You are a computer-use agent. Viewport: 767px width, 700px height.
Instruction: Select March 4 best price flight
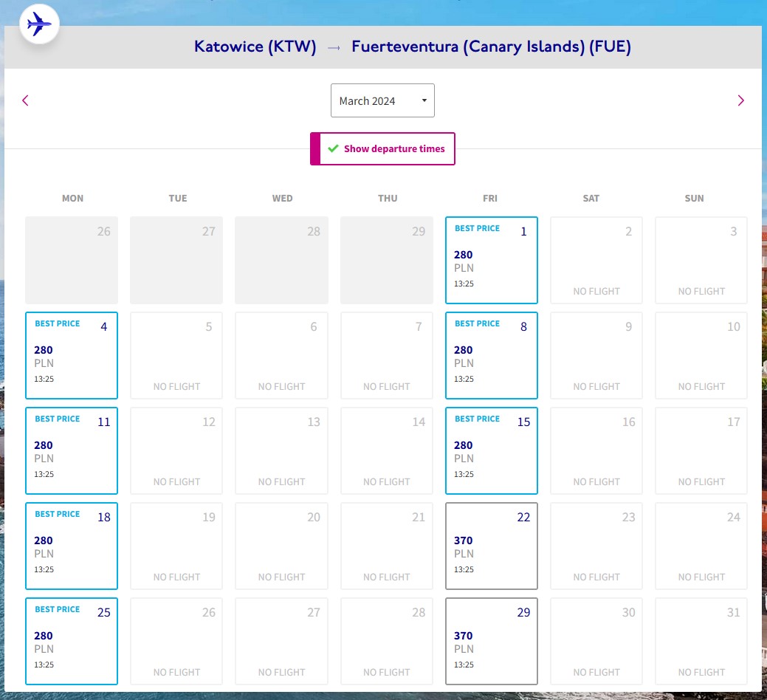click(72, 356)
